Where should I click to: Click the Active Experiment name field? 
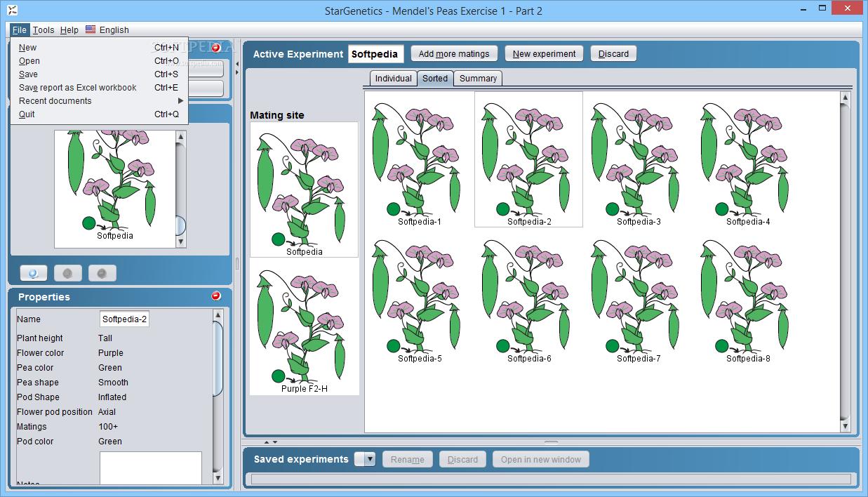pos(376,54)
